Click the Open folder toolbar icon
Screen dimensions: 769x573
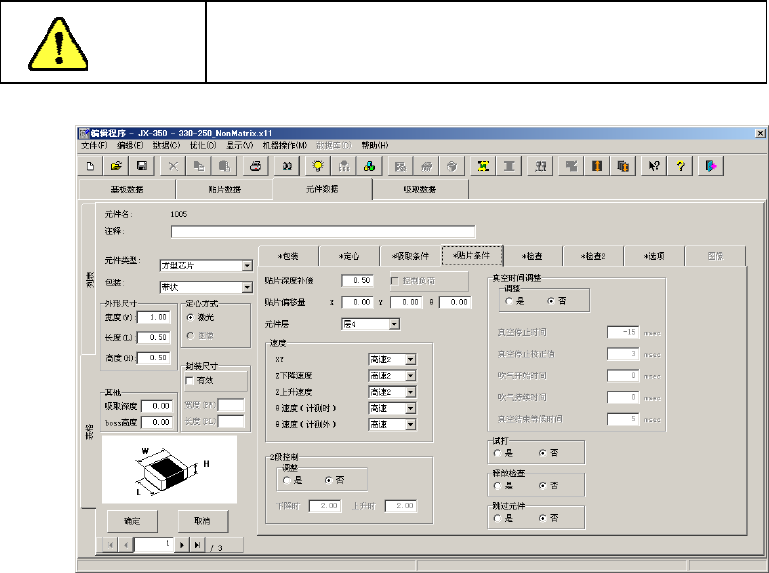click(116, 167)
